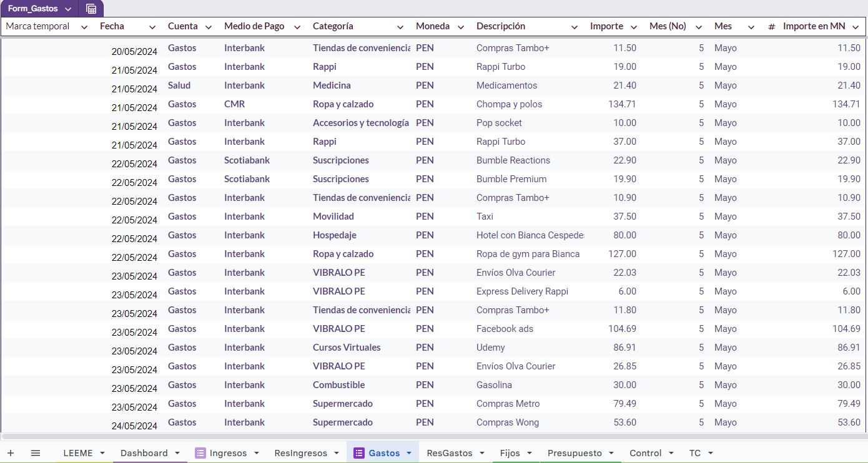Select the Hospedaje category cell

[x=335, y=235]
